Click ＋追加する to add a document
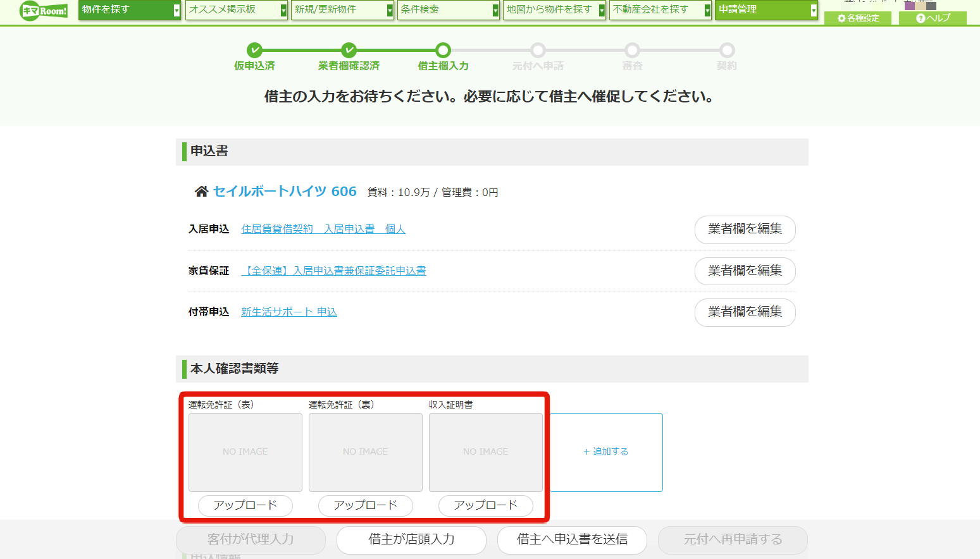Viewport: 980px width, 559px height. 606,452
